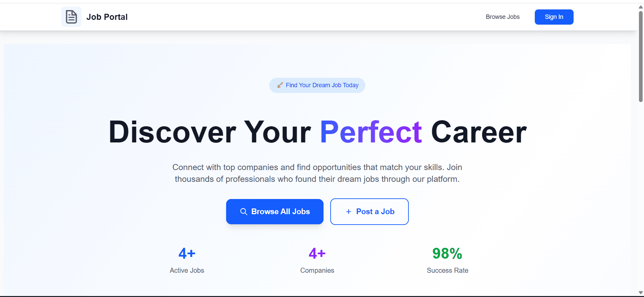Screen dimensions: 644x297
Task: Click the 4+ Active Jobs statistic
Action: click(187, 253)
